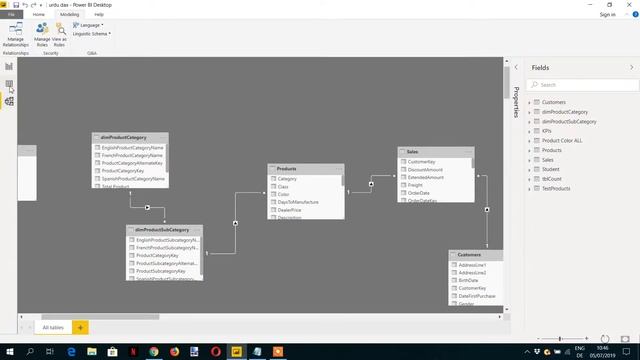Expand the Customers table in Fields
The height and width of the screenshot is (360, 640).
[529, 102]
